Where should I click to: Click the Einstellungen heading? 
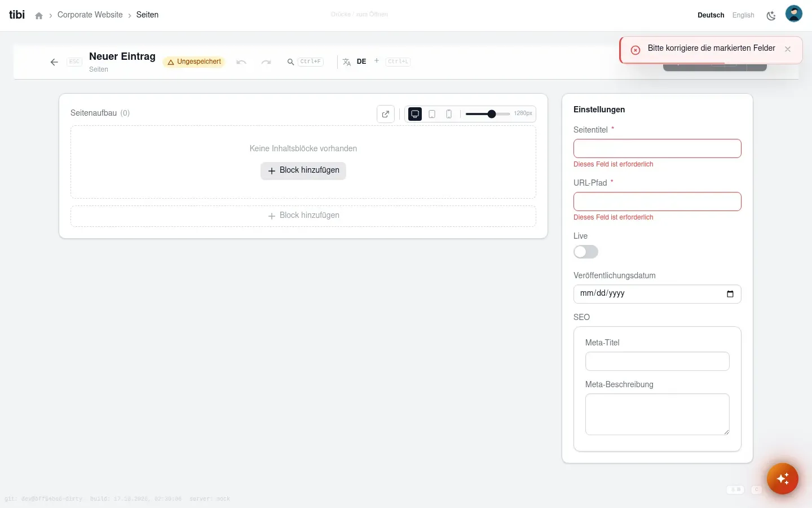click(x=599, y=110)
